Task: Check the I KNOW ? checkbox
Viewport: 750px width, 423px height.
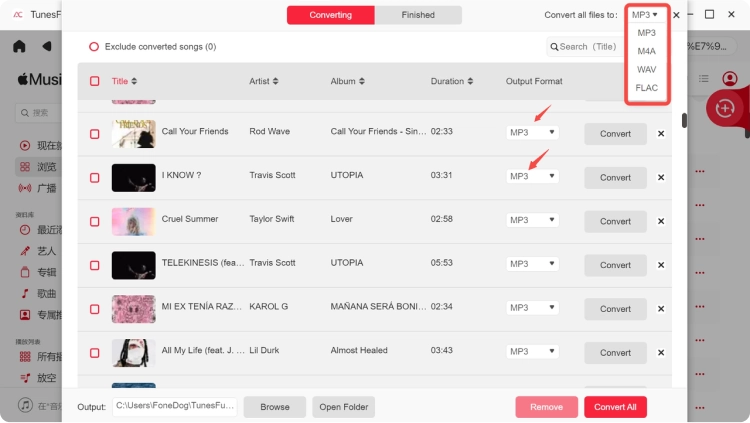Action: (x=95, y=178)
